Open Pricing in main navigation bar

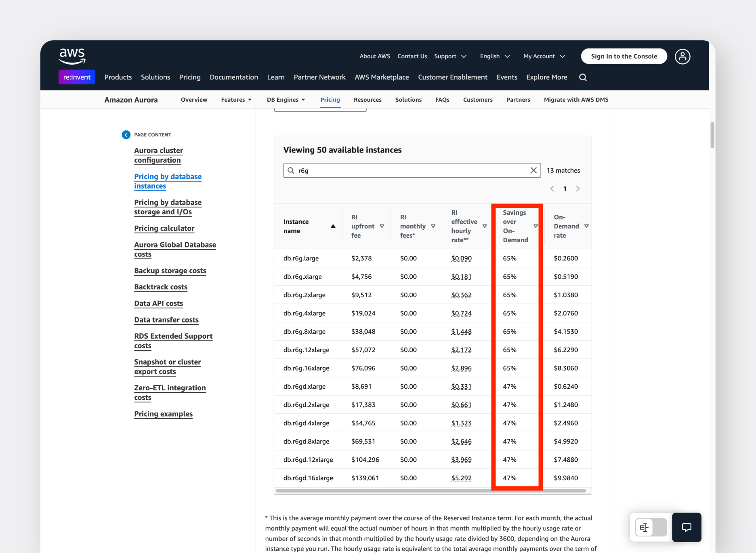pos(190,77)
